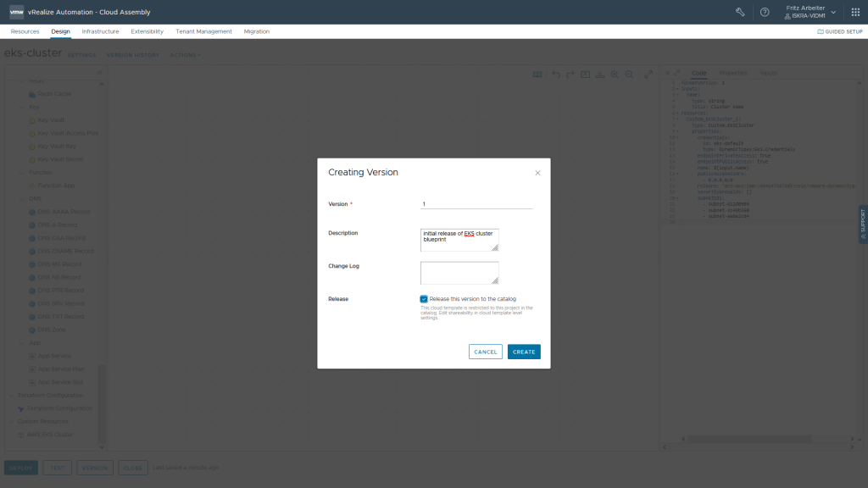Screen dimensions: 868x488
Task: Open the Actions dropdown menu
Action: click(x=186, y=55)
